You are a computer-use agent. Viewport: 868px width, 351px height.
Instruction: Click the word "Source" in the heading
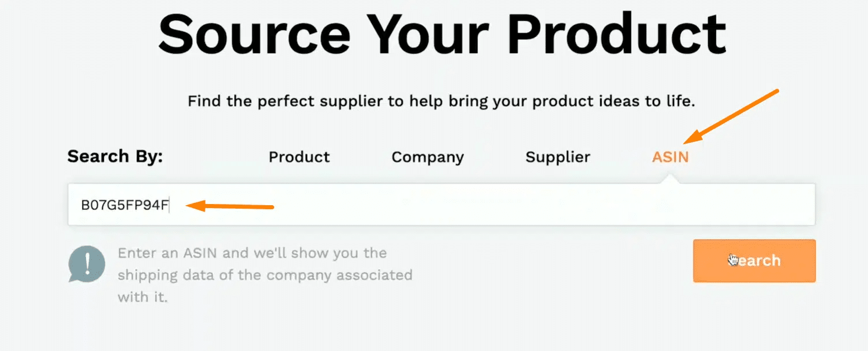coord(254,33)
